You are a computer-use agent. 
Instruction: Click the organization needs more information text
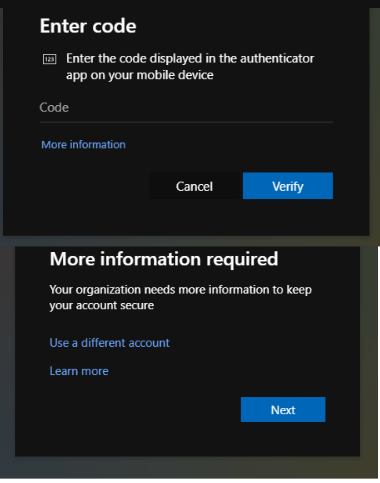click(180, 297)
